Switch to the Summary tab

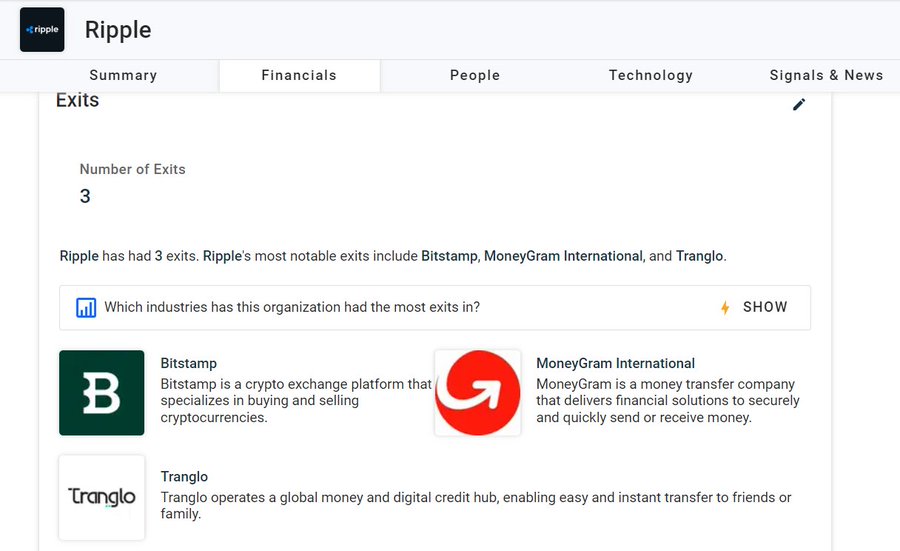123,75
